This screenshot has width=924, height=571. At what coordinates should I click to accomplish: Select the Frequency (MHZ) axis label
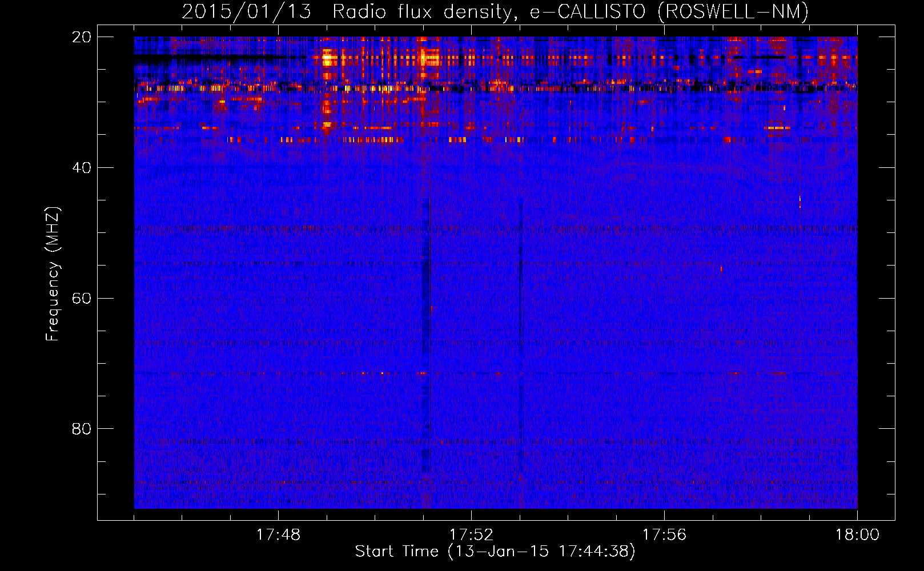pos(53,274)
